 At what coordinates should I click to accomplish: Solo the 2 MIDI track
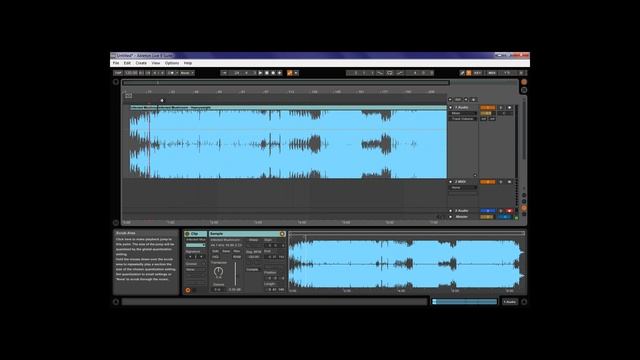(501, 182)
